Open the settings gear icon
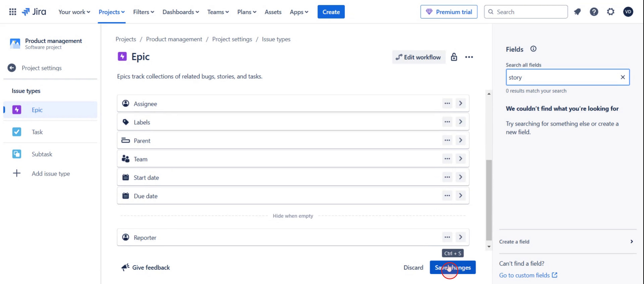The height and width of the screenshot is (284, 644). [x=611, y=12]
